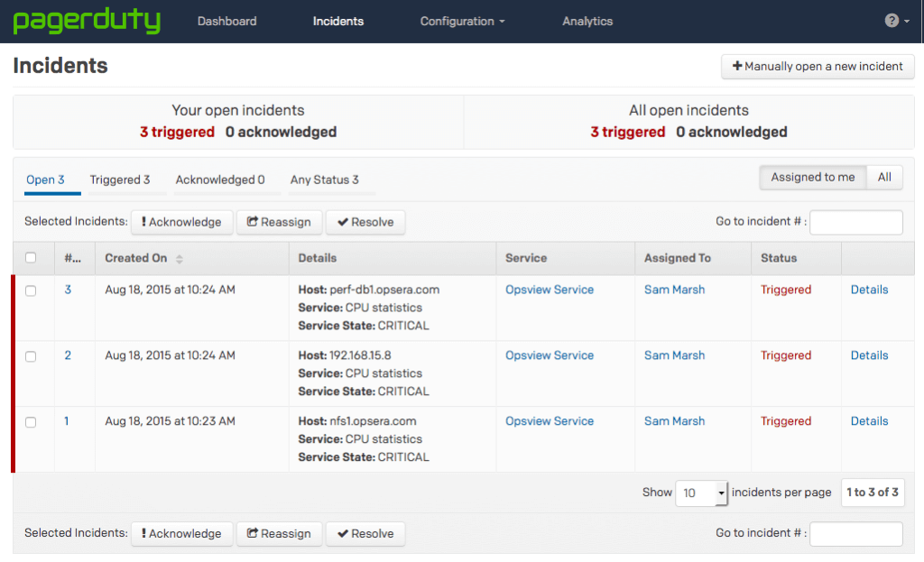
Task: Click the bottom Acknowledge button
Action: (181, 534)
